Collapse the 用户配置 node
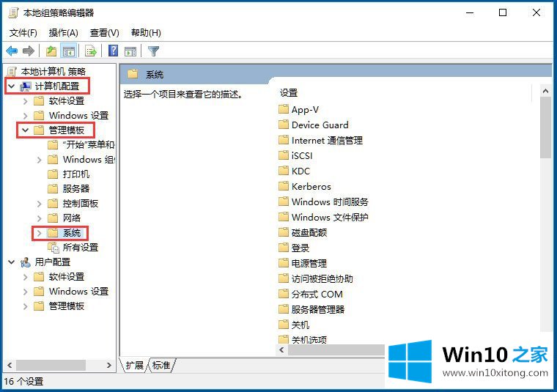 12,262
